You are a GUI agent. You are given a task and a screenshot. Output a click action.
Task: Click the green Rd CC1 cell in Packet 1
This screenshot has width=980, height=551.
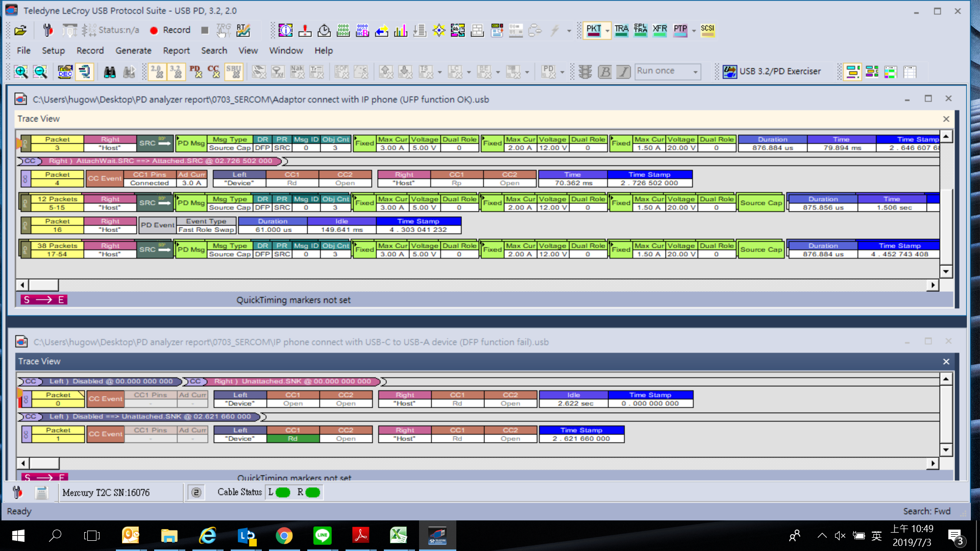click(292, 439)
